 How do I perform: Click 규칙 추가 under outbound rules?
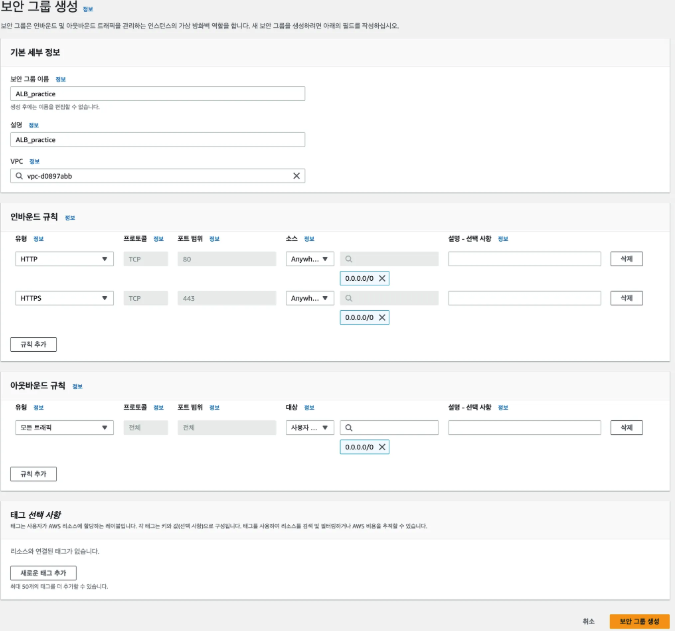[x=34, y=474]
